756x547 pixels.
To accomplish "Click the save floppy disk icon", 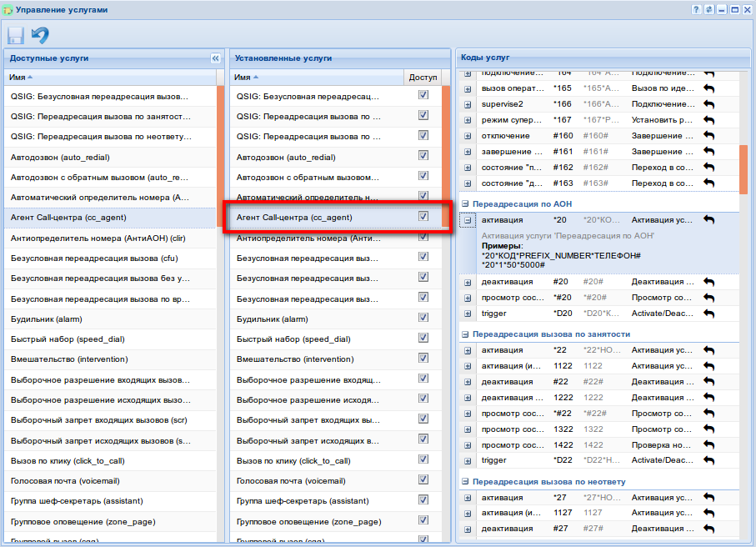I will click(x=15, y=35).
